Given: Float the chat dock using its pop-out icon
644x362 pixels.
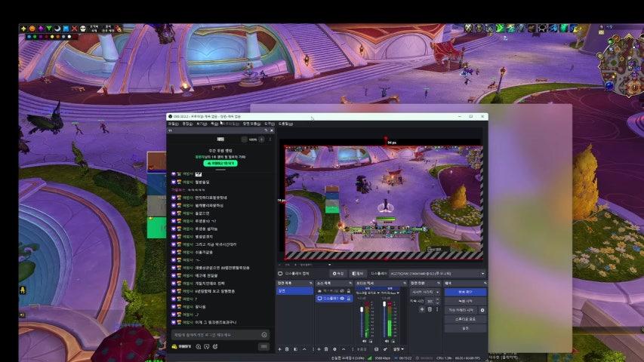Looking at the screenshot, I should click(266, 130).
